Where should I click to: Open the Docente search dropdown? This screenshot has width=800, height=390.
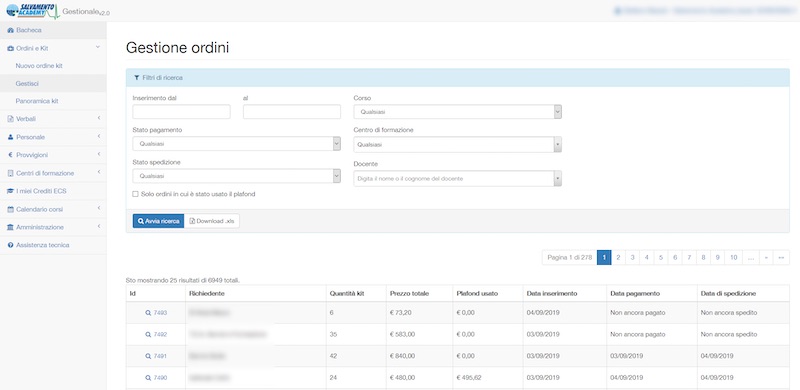click(x=457, y=179)
